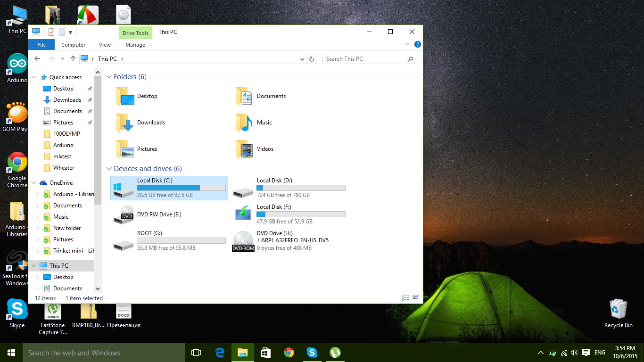
Task: Select the Downloads folder in main pane
Action: (x=140, y=123)
